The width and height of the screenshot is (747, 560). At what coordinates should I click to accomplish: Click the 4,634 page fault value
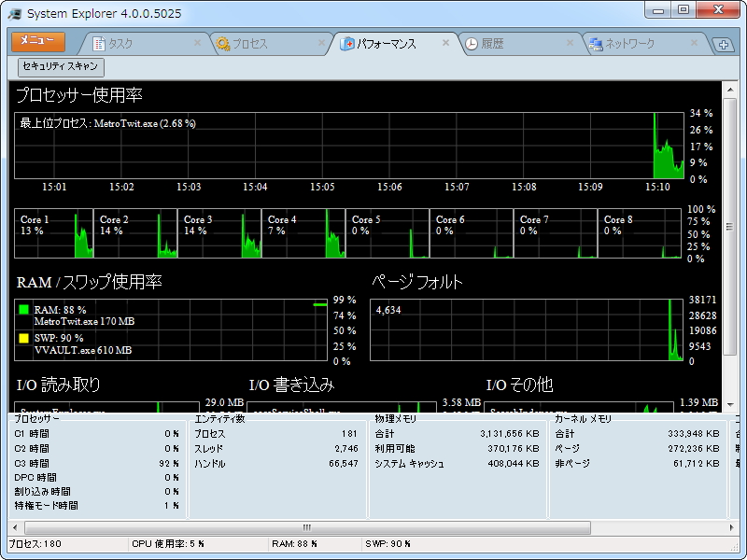[388, 310]
